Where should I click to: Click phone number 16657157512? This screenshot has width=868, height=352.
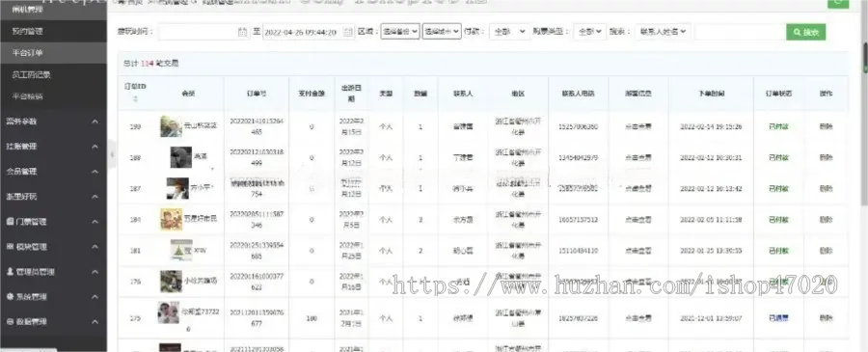point(579,219)
